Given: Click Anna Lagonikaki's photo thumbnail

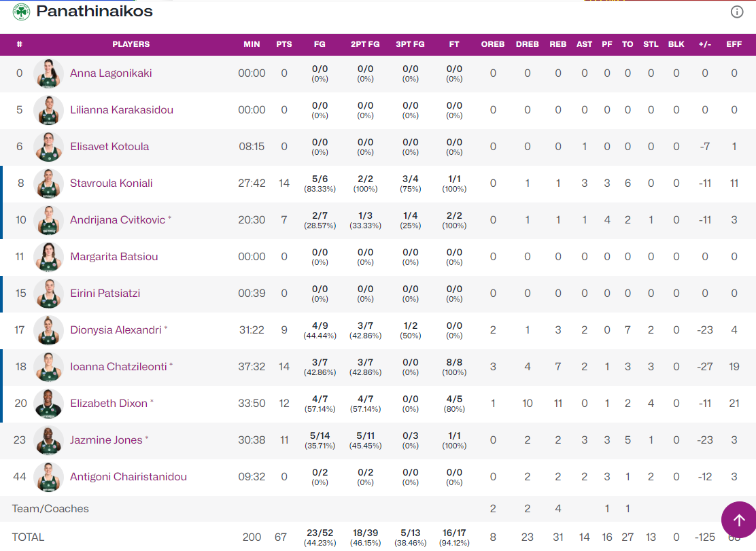Looking at the screenshot, I should coord(49,73).
